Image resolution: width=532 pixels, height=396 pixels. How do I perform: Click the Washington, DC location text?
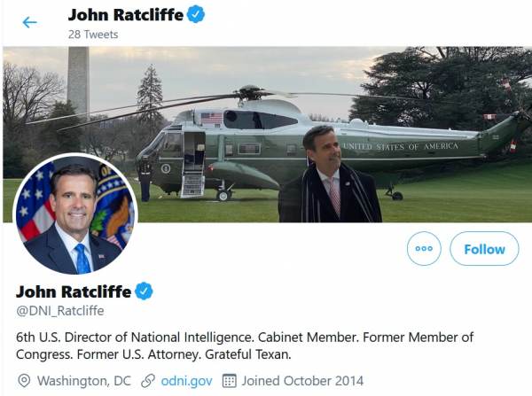pyautogui.click(x=84, y=381)
